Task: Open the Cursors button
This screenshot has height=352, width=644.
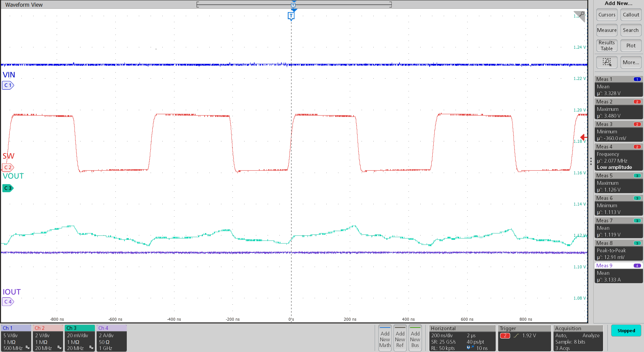Action: click(x=607, y=15)
